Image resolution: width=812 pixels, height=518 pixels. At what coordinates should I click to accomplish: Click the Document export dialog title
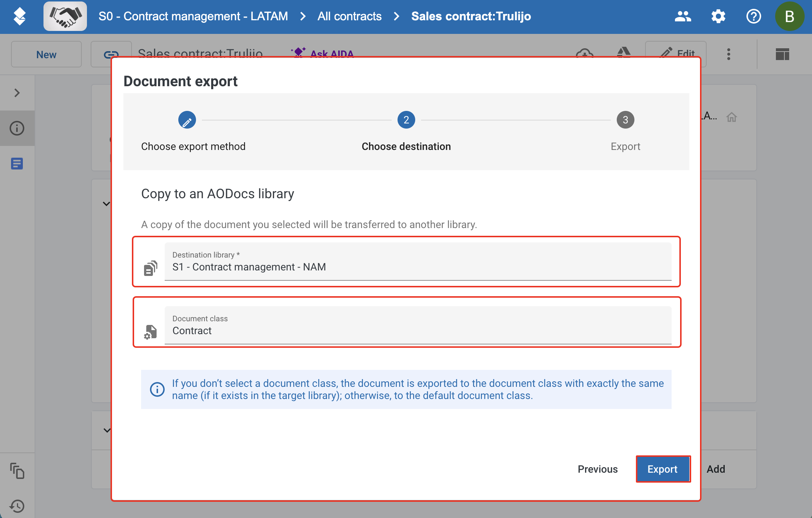click(x=181, y=81)
